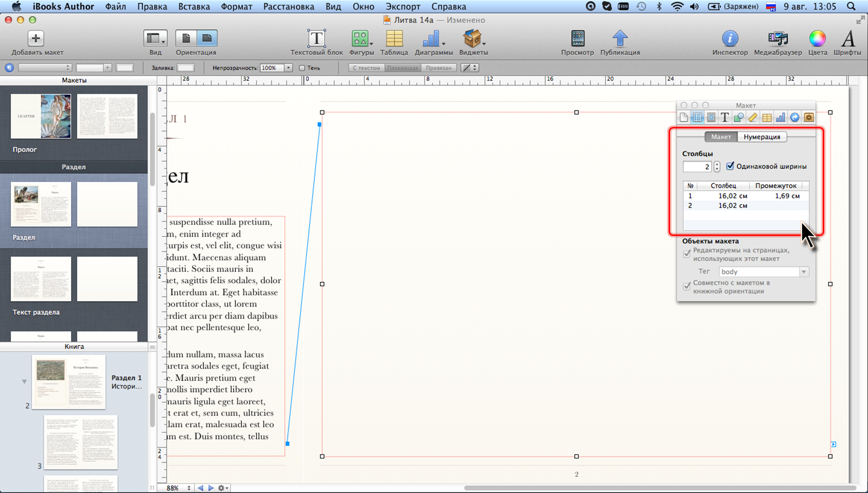Viewport: 868px width, 493px height.
Task: Open the Вид view toolbar button
Action: (x=155, y=39)
